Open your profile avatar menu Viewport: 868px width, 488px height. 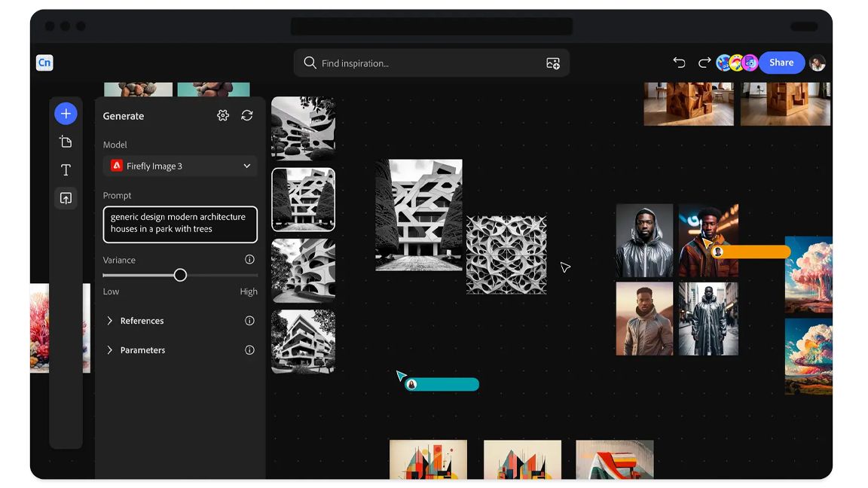point(818,63)
